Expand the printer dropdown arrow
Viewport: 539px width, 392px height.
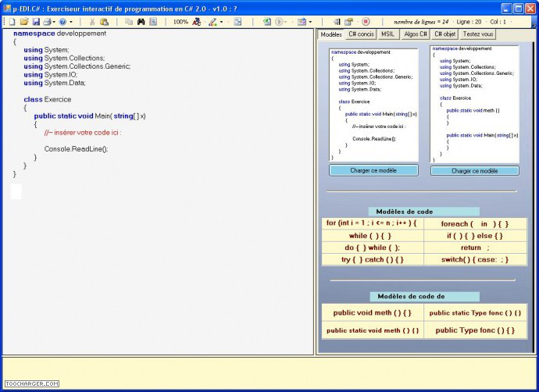pos(54,22)
